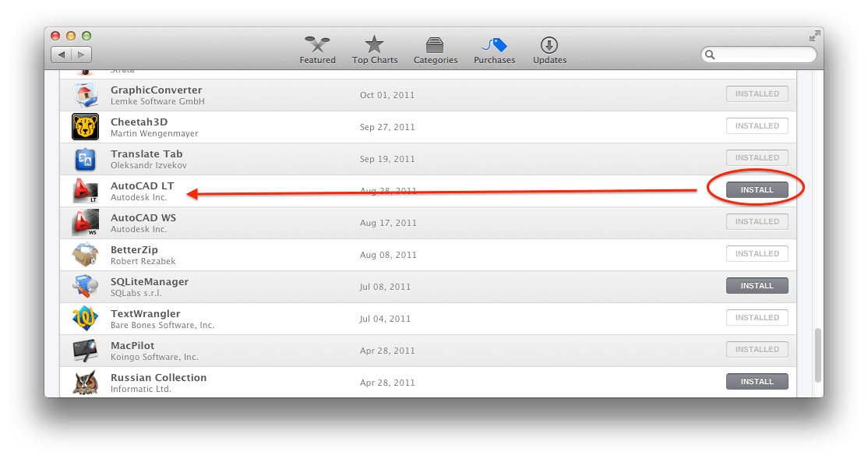Click the Cheetah3D app icon
The height and width of the screenshot is (459, 868).
tap(85, 127)
